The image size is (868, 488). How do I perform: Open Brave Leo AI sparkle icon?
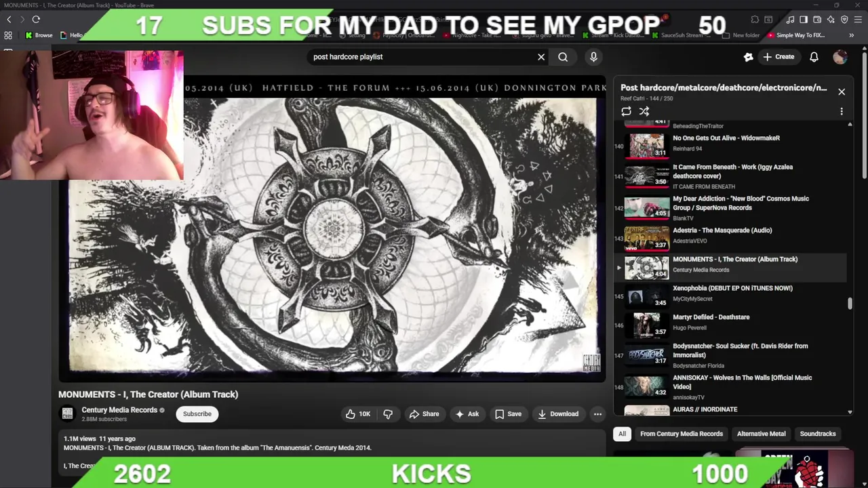(831, 20)
